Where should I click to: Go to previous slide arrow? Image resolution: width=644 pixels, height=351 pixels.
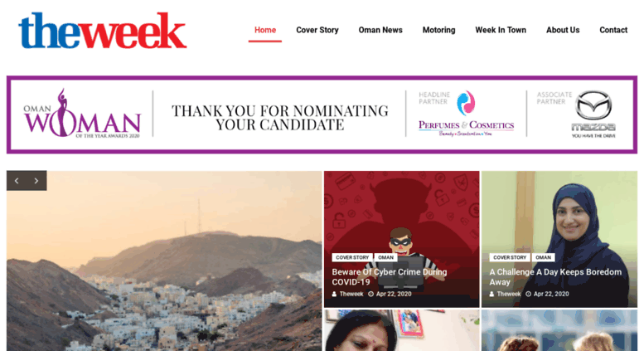point(17,181)
